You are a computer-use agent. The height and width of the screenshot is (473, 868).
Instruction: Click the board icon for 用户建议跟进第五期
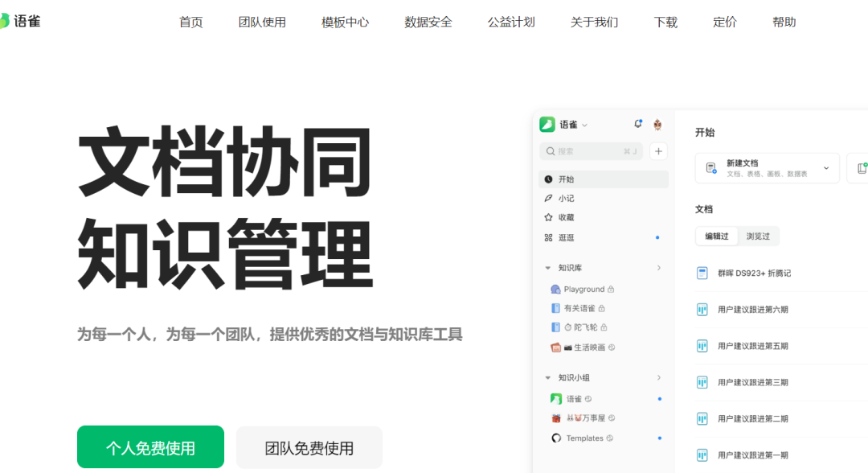tap(702, 346)
